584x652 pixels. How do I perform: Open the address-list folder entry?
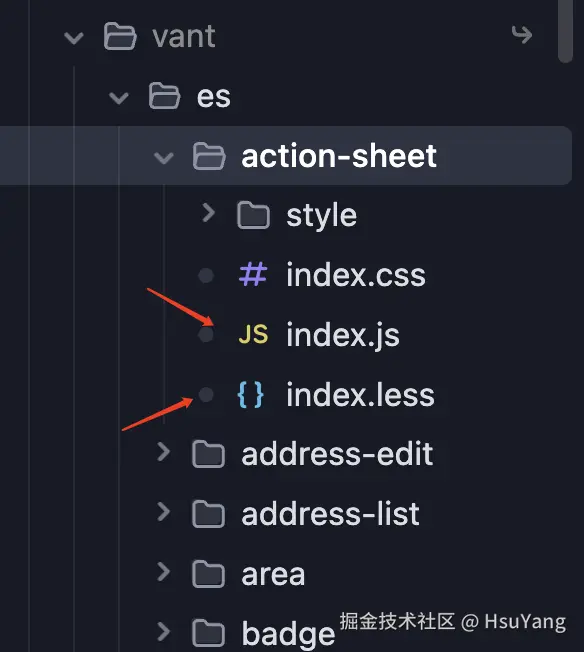[331, 514]
